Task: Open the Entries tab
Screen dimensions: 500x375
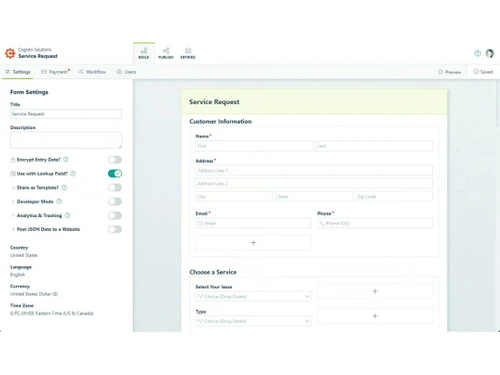Action: tap(188, 53)
